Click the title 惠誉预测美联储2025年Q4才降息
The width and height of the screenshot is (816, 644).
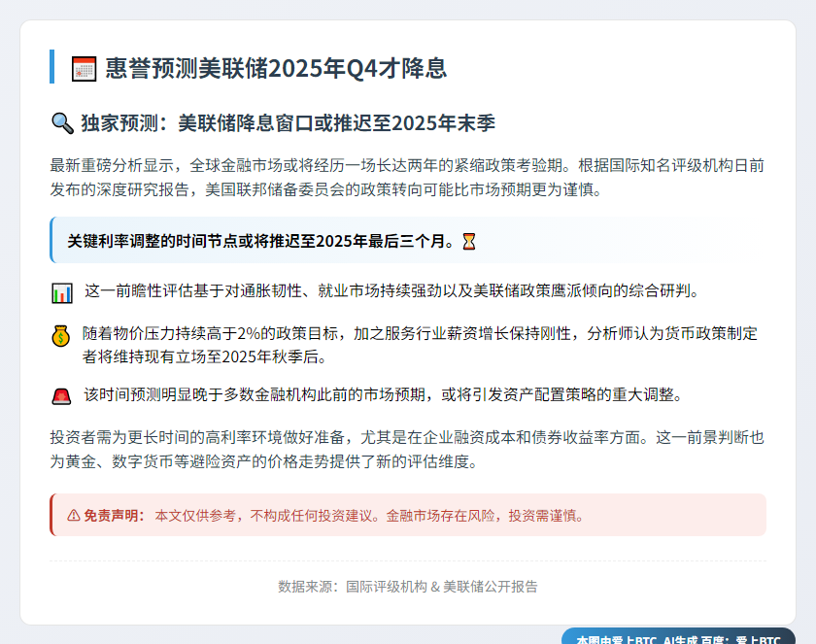coord(276,68)
